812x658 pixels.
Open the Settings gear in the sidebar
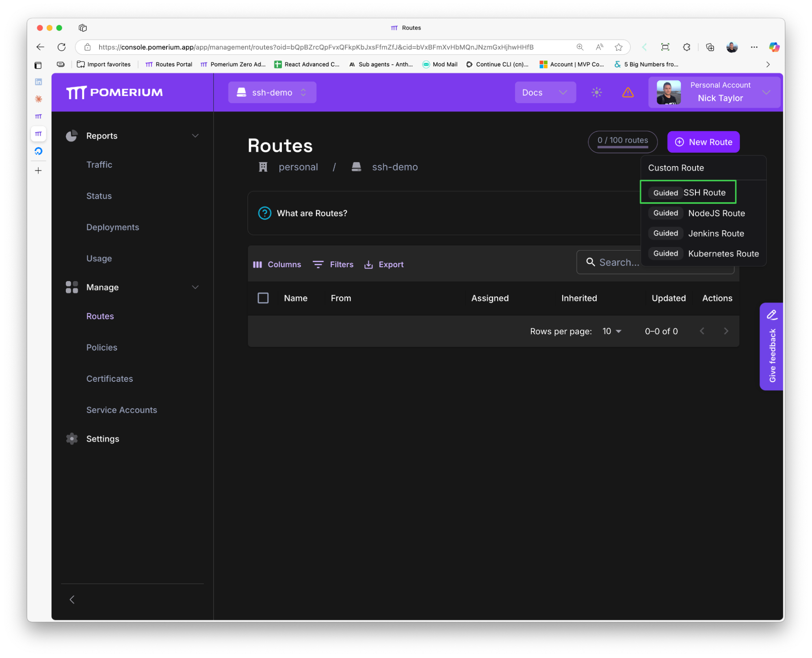[x=72, y=439]
